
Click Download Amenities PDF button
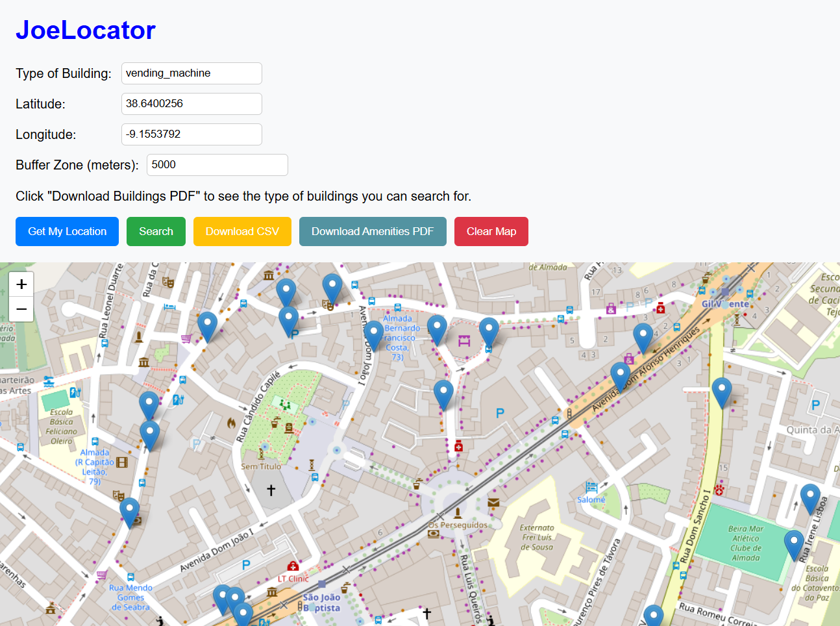[373, 231]
